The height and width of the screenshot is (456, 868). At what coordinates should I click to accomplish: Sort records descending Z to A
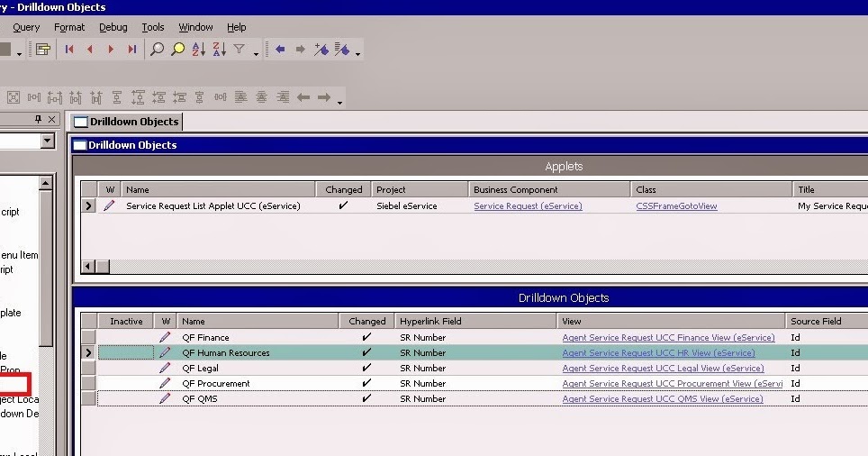[x=219, y=50]
